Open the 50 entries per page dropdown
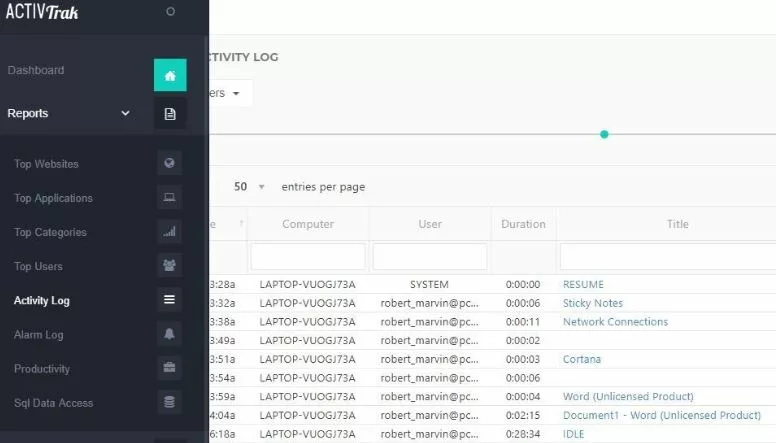 (249, 187)
